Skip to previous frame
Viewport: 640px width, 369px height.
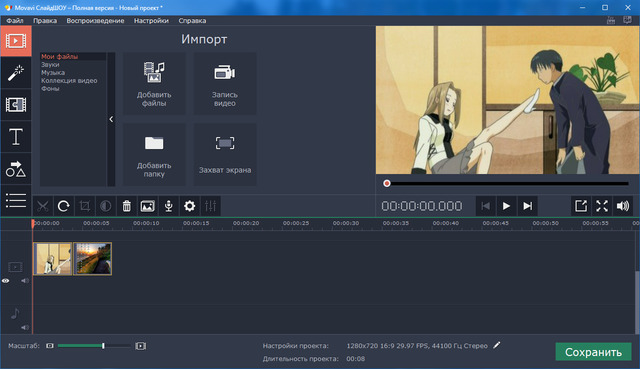485,206
